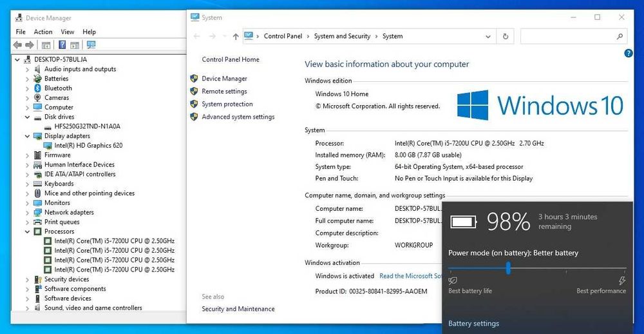Click the battery icon in power flyout

[x=464, y=222]
